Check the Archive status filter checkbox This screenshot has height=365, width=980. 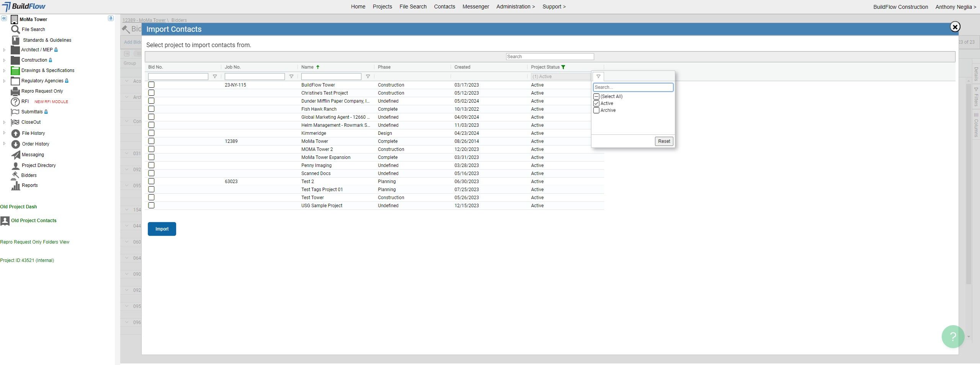(x=596, y=110)
